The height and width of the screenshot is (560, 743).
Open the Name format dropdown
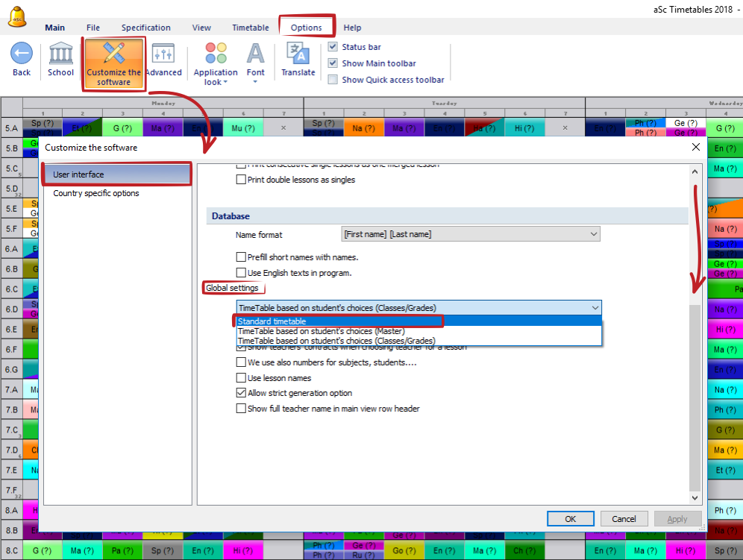(471, 234)
